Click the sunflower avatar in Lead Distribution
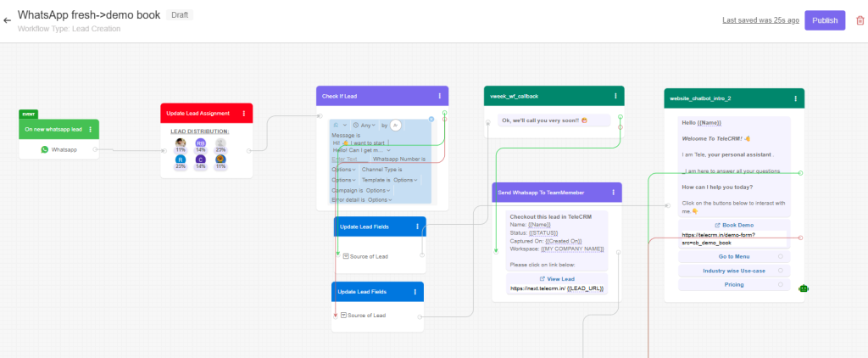The image size is (868, 358). 220,159
